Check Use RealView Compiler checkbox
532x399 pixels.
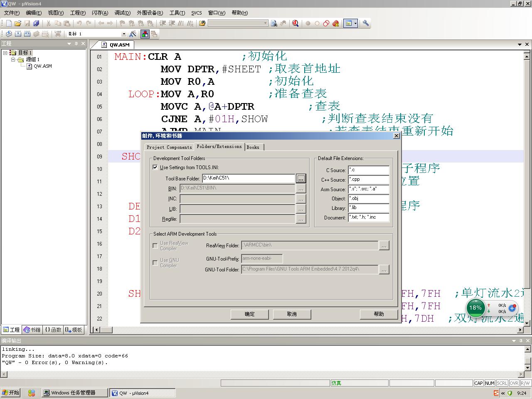(x=155, y=246)
